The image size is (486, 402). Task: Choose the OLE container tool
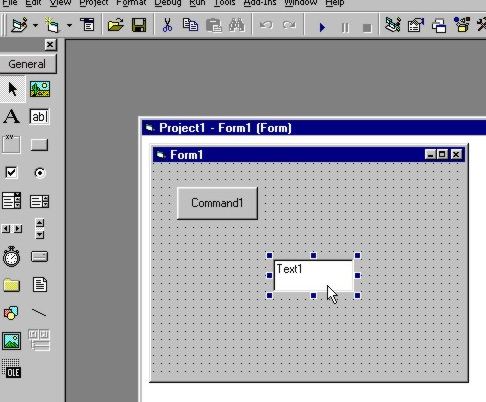11,369
